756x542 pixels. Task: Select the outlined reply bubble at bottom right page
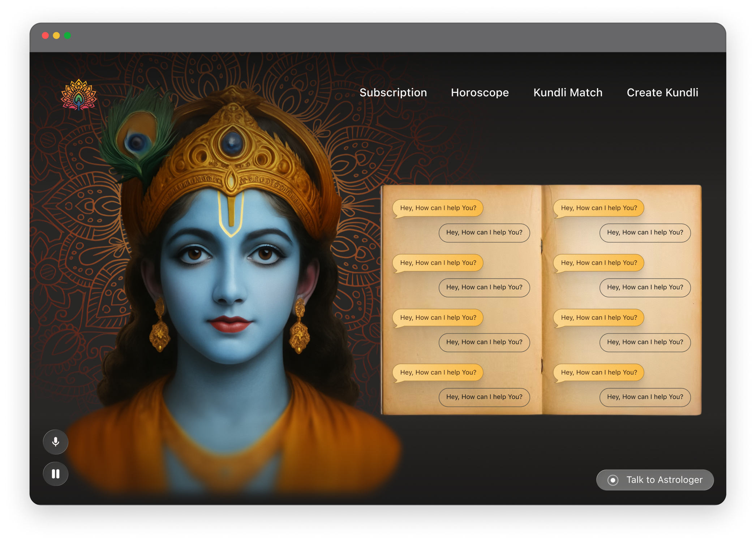point(645,397)
